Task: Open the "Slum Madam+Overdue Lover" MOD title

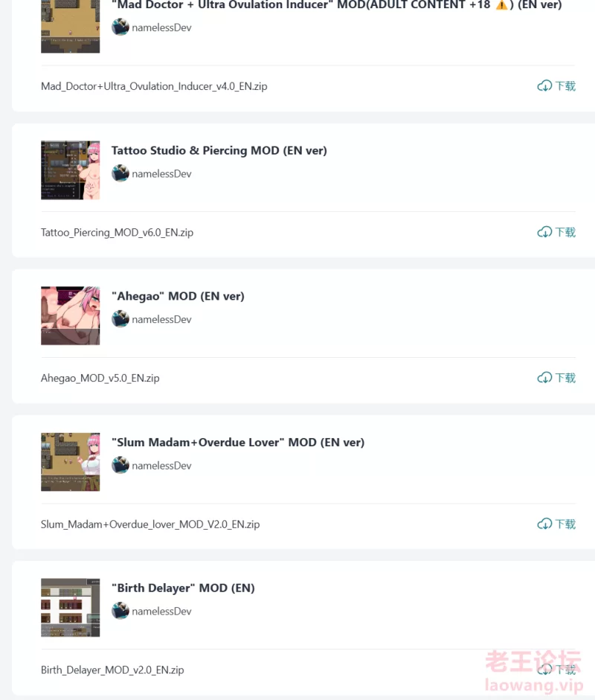Action: 238,443
